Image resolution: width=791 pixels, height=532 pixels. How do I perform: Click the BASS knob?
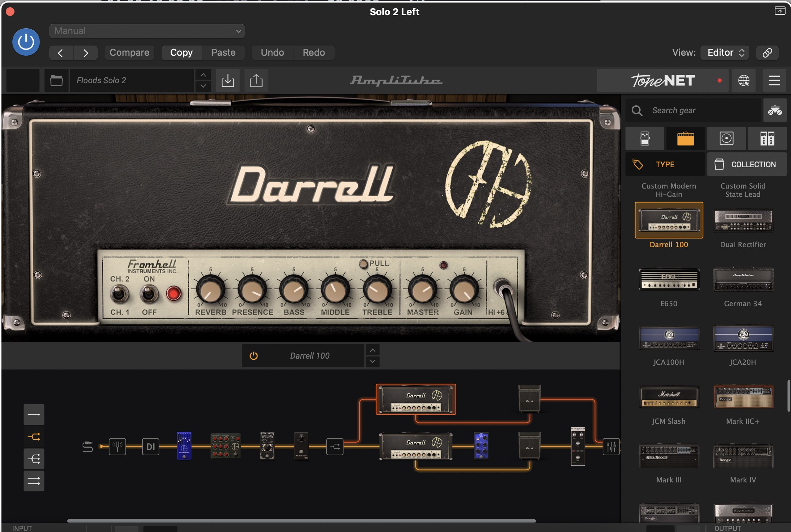point(294,290)
